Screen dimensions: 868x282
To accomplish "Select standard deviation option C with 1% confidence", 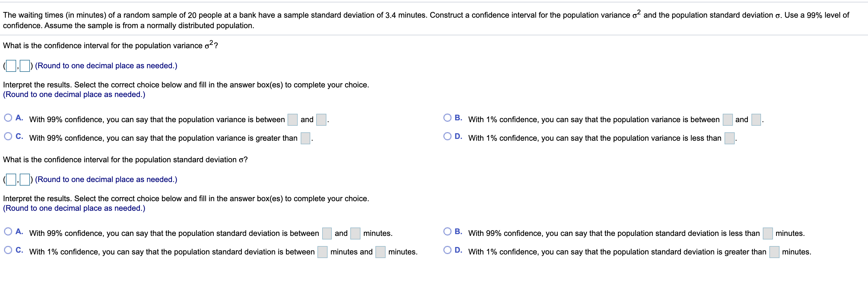I will pos(8,250).
